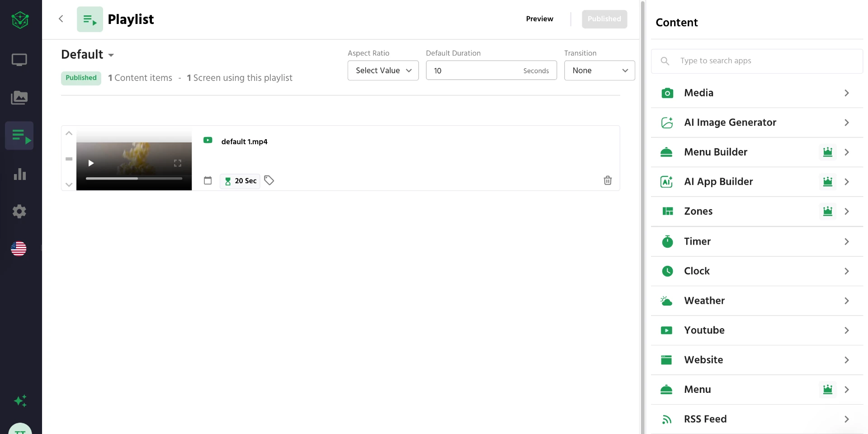Click the Menu Builder premium crown badge
The image size is (868, 434).
pyautogui.click(x=828, y=152)
